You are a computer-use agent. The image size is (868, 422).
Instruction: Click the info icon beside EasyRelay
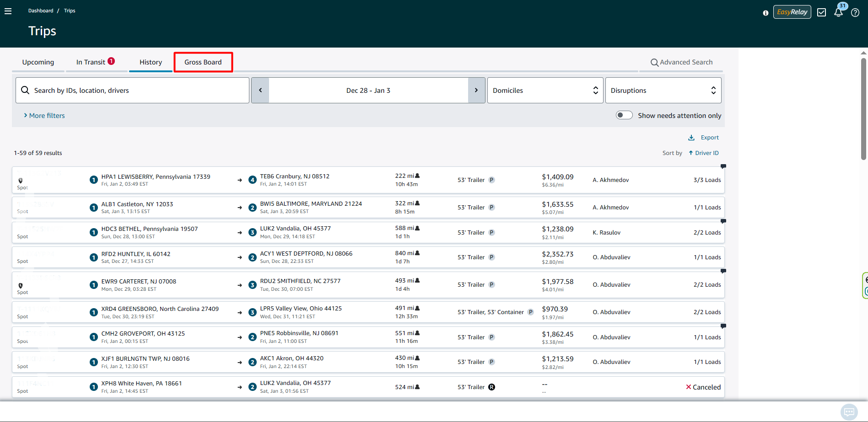pyautogui.click(x=766, y=13)
